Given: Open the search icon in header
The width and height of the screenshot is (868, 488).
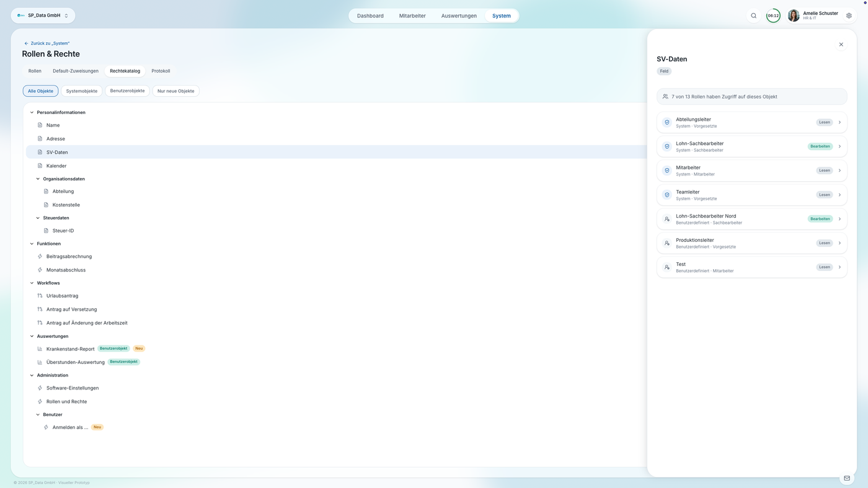Looking at the screenshot, I should 754,16.
